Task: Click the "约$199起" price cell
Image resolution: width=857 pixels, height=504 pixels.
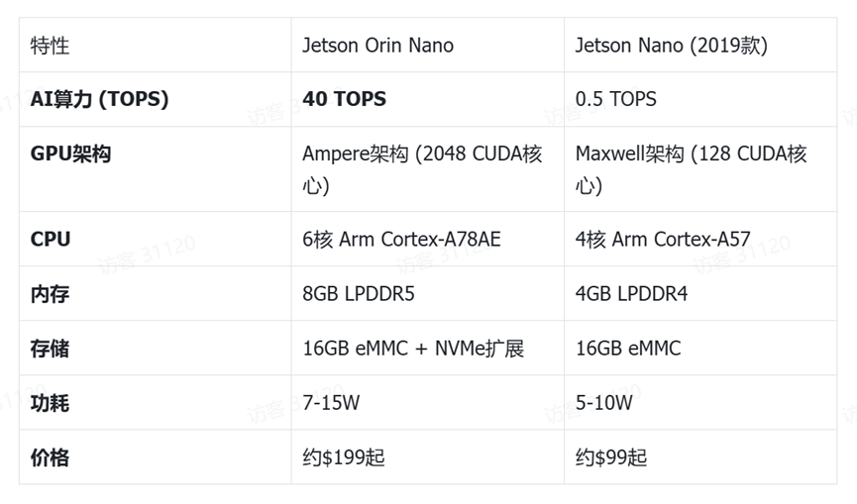Action: click(x=344, y=457)
